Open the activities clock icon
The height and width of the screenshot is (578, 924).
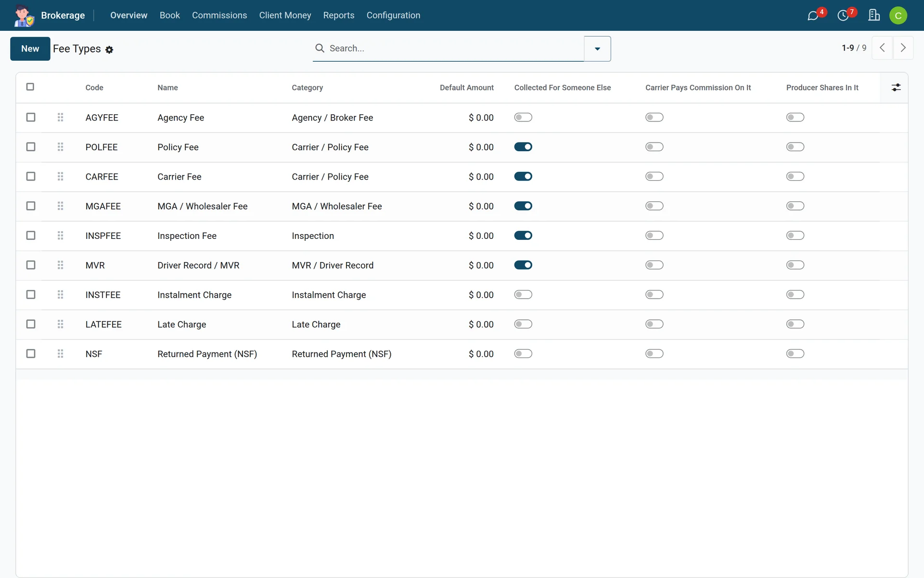click(843, 16)
